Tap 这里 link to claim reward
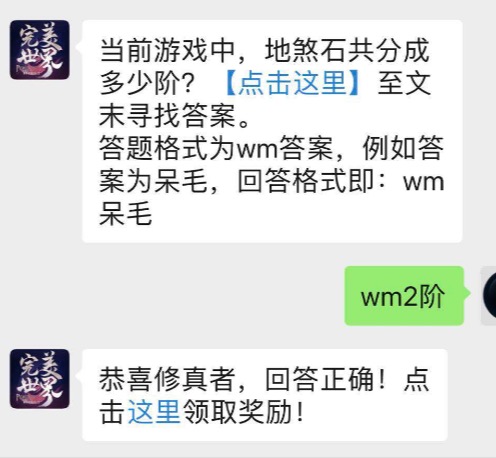 [x=154, y=412]
